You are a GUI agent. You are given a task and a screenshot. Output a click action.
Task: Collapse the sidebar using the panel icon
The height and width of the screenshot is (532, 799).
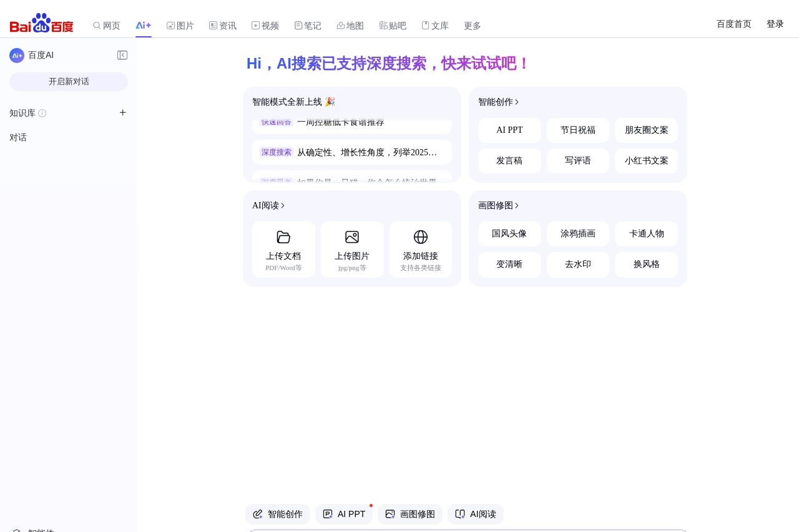point(122,55)
